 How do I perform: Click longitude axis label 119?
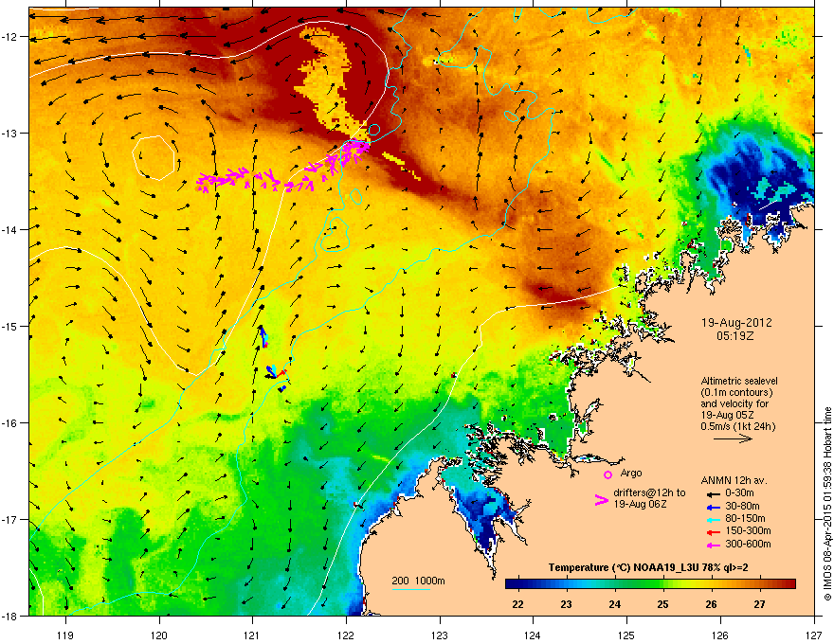point(65,635)
